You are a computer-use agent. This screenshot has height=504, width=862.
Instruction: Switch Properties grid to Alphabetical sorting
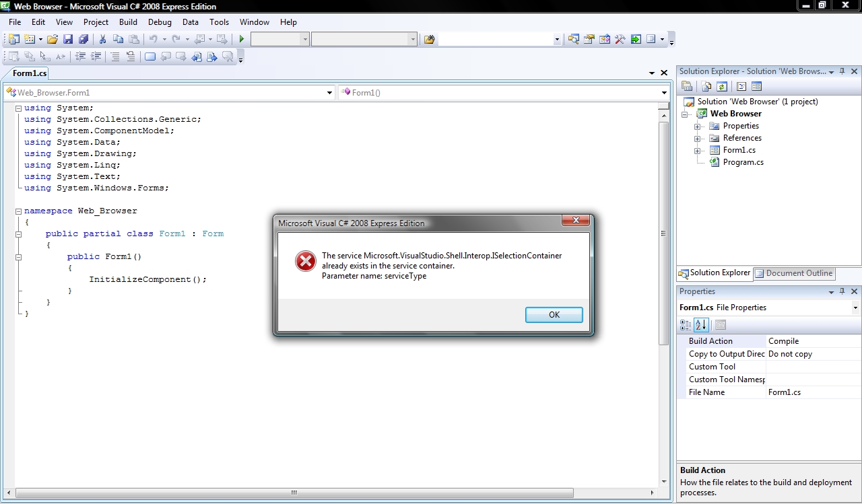tap(701, 325)
